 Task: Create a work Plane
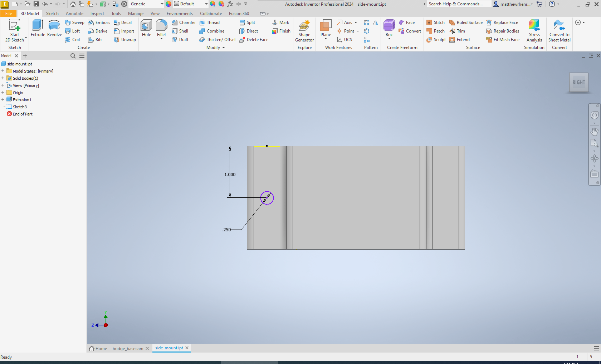point(326,28)
